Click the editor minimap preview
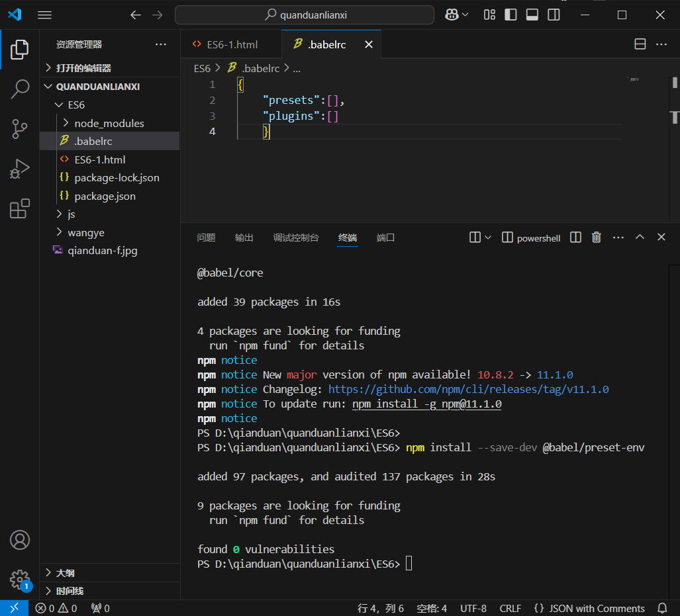The image size is (680, 616). [634, 79]
